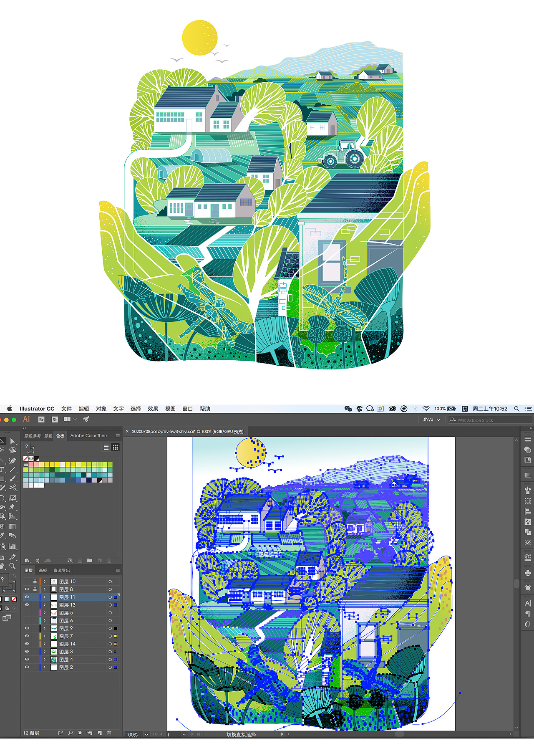Select the Column Graph tool

coord(13,546)
